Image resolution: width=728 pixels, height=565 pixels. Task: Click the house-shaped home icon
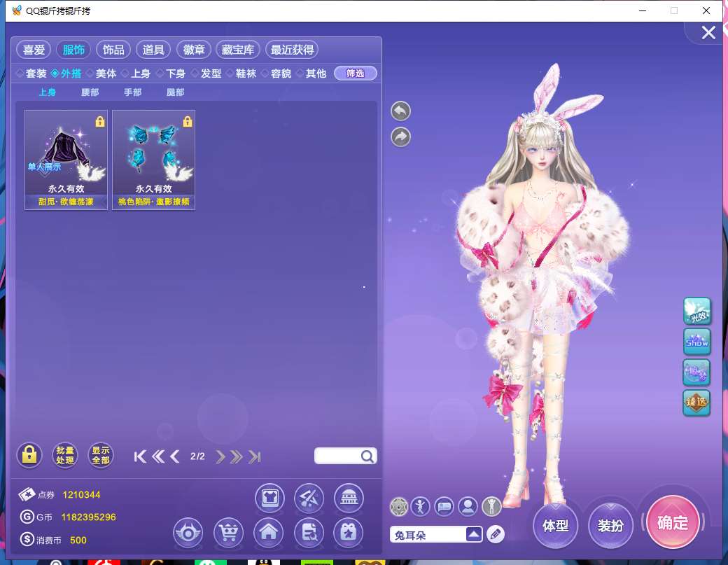(268, 533)
